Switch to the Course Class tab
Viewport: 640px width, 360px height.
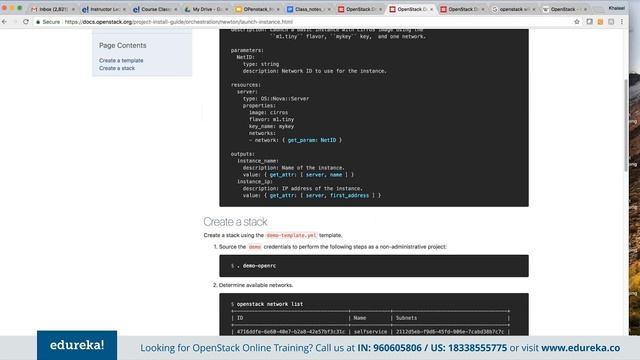pos(155,9)
